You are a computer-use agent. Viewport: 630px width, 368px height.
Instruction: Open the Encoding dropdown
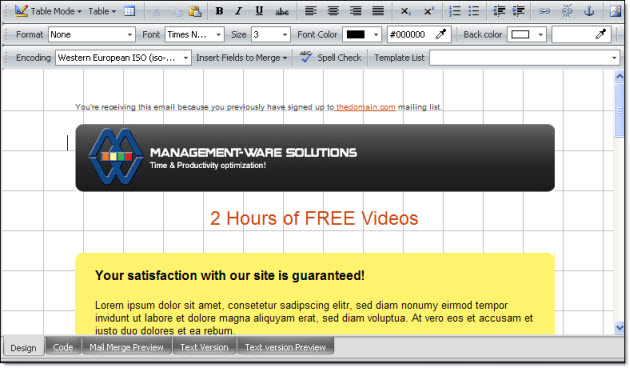123,58
